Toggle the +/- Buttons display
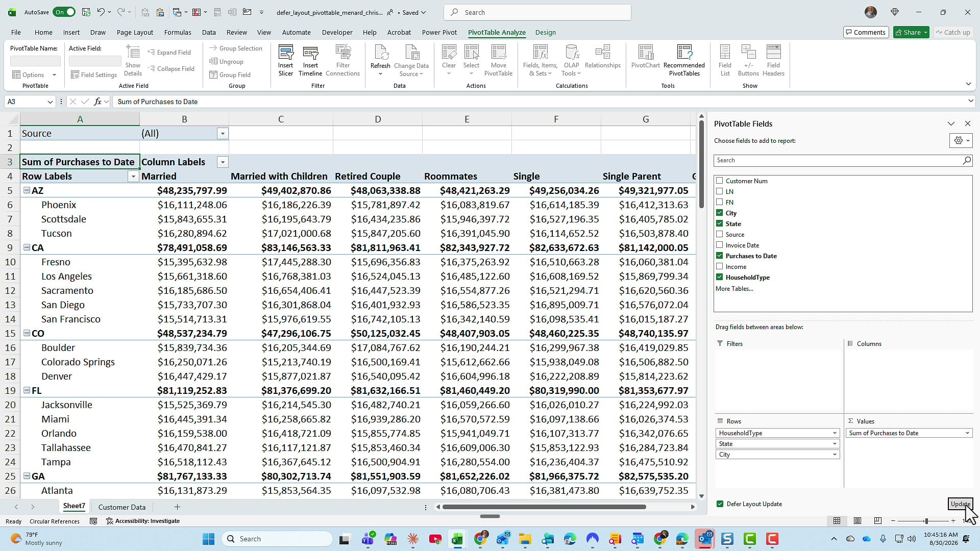The image size is (980, 551). 748,60
